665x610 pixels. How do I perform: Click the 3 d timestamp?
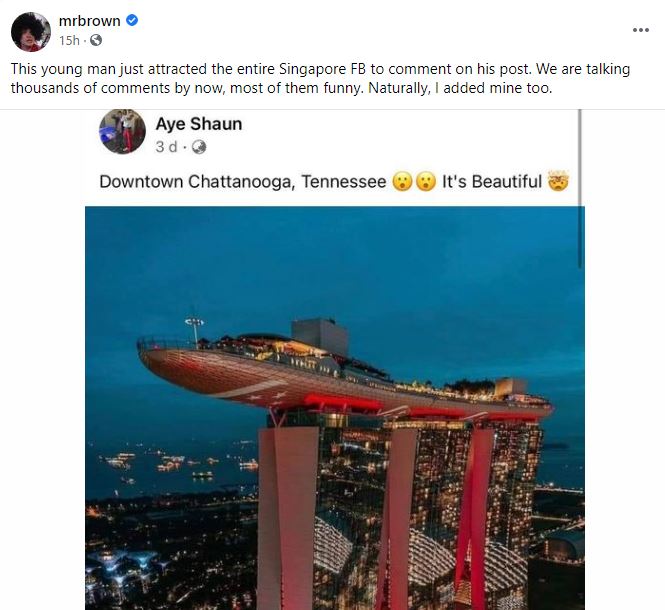point(166,147)
